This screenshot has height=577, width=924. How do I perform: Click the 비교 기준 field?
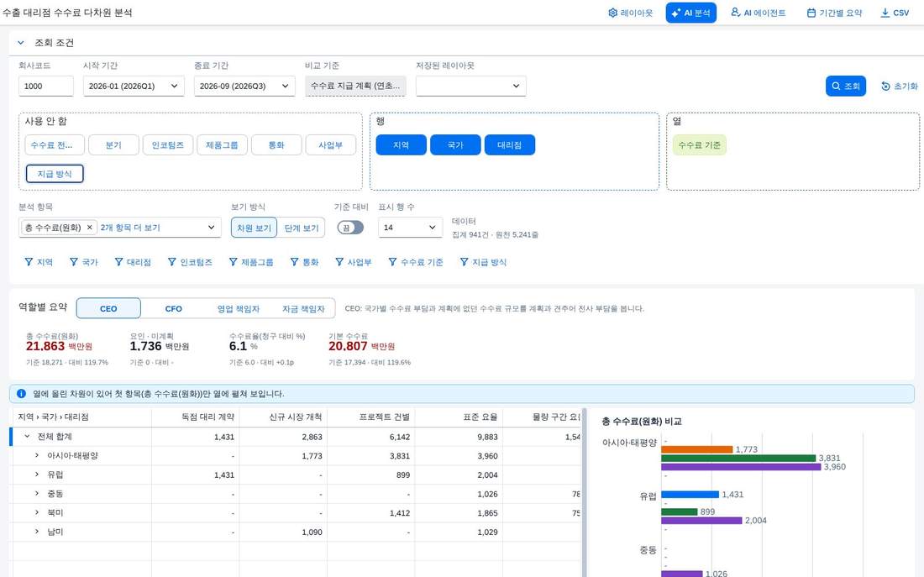pos(355,86)
